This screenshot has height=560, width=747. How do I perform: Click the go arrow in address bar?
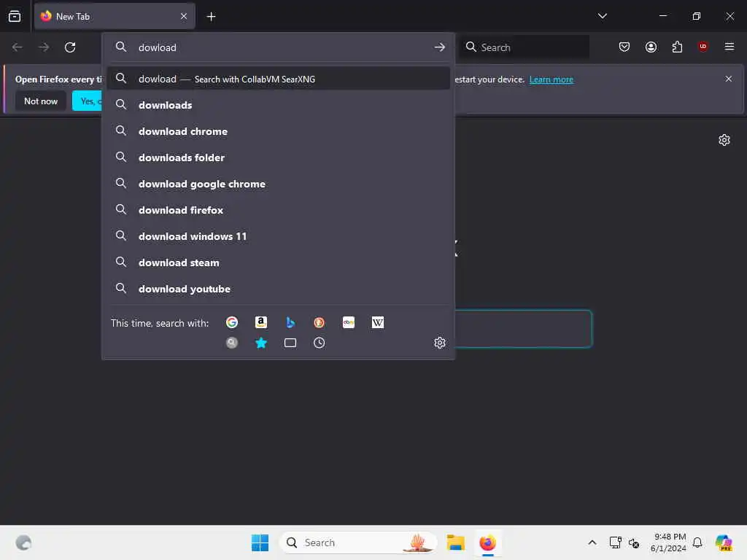pyautogui.click(x=439, y=47)
